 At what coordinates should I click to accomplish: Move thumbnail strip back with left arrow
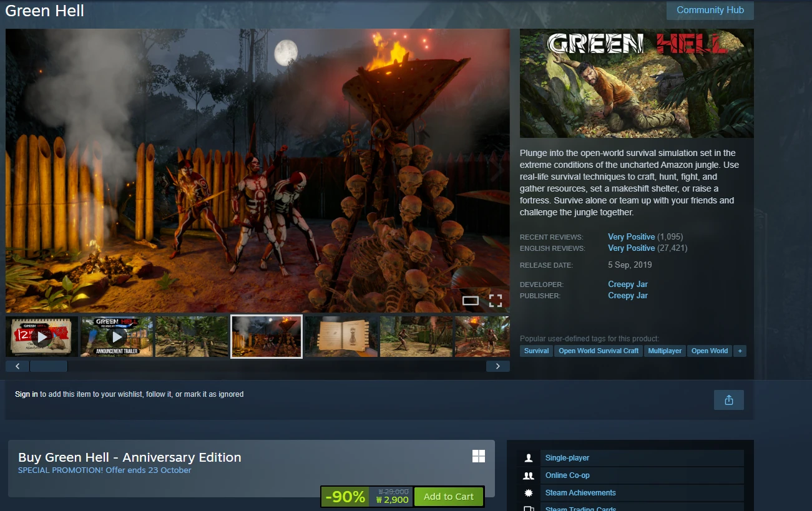pyautogui.click(x=17, y=366)
